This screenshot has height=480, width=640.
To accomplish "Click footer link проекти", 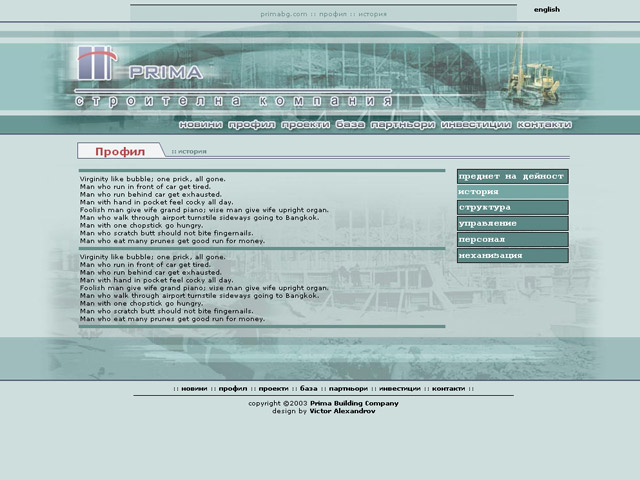I will [273, 389].
